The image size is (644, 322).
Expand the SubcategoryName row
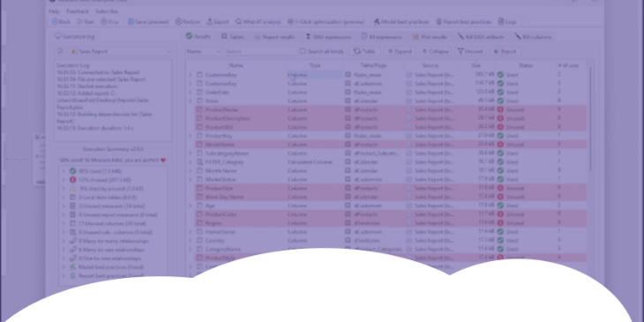pos(190,154)
